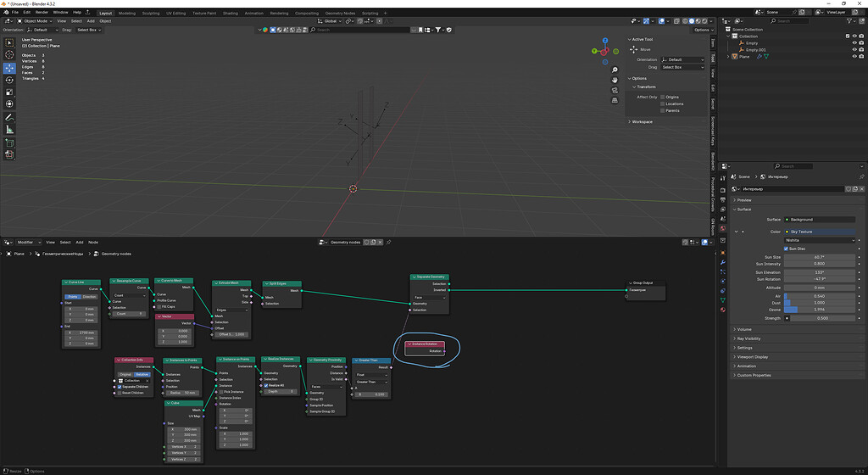Select the Rotate tool

click(9, 80)
